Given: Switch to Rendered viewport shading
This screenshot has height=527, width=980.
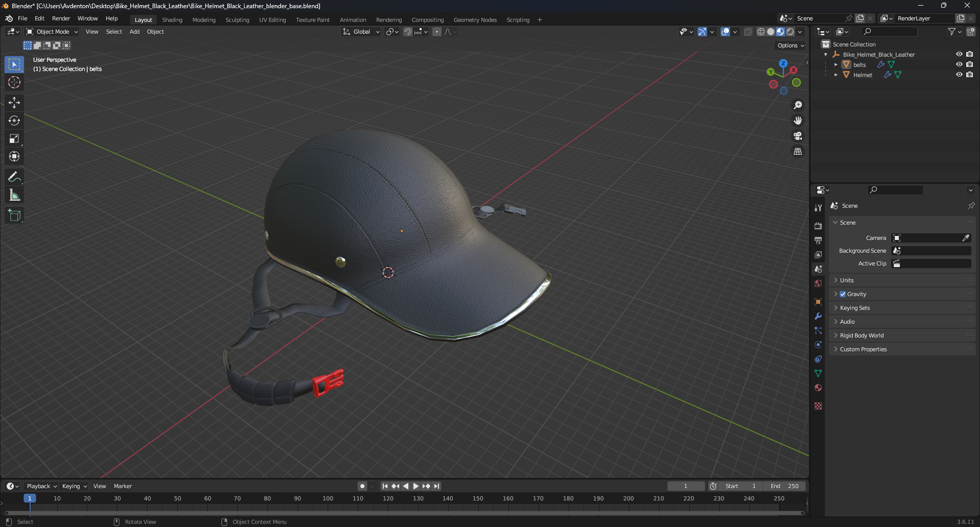Looking at the screenshot, I should pyautogui.click(x=790, y=32).
